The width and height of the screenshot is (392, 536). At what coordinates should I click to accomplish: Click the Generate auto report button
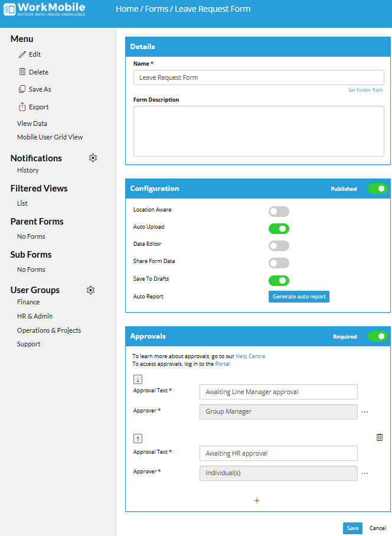tap(299, 297)
